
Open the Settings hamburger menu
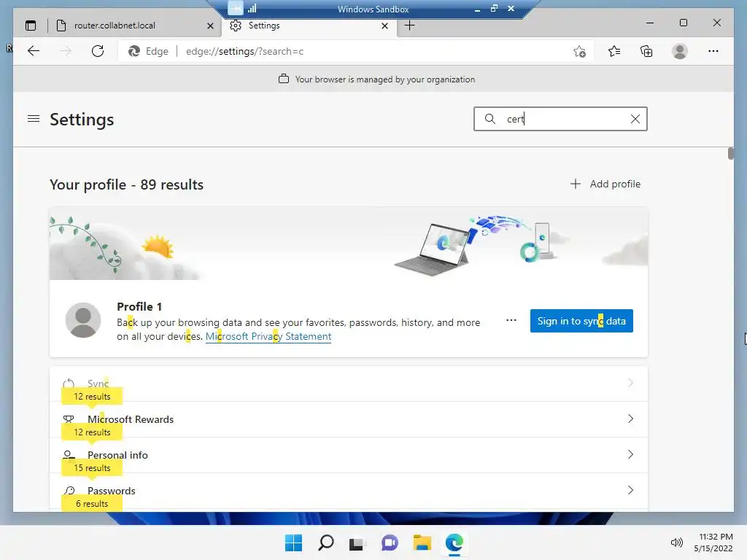click(x=34, y=119)
